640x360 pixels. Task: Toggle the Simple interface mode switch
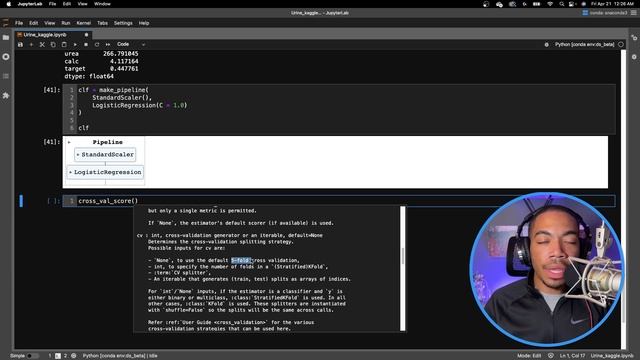pos(32,356)
